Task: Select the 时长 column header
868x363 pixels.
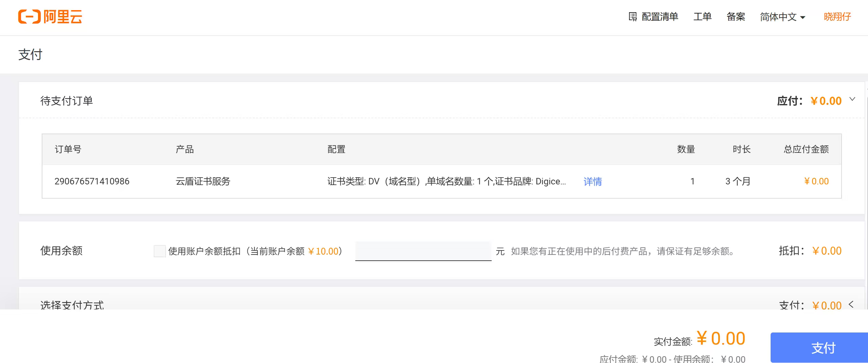Action: point(741,149)
